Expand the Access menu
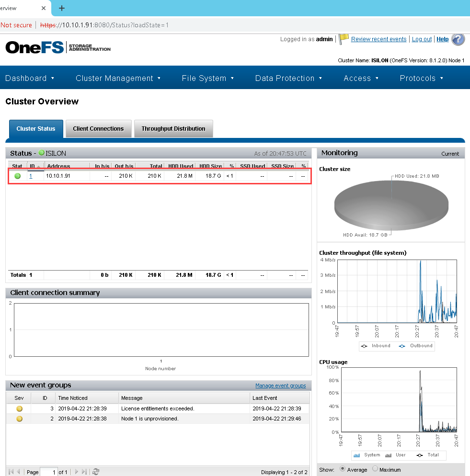Viewport: 470px width, 476px height. (x=361, y=78)
